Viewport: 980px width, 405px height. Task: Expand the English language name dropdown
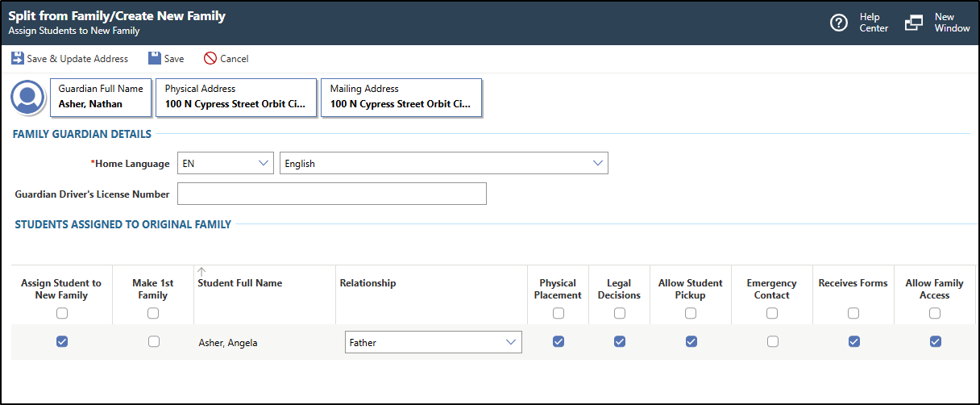pos(443,163)
